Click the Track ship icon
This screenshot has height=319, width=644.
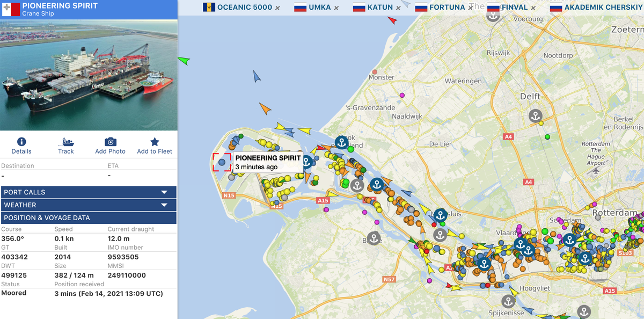pyautogui.click(x=66, y=142)
